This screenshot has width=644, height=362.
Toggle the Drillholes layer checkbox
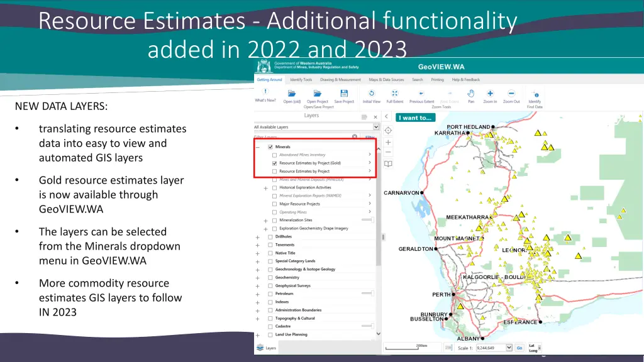point(270,237)
